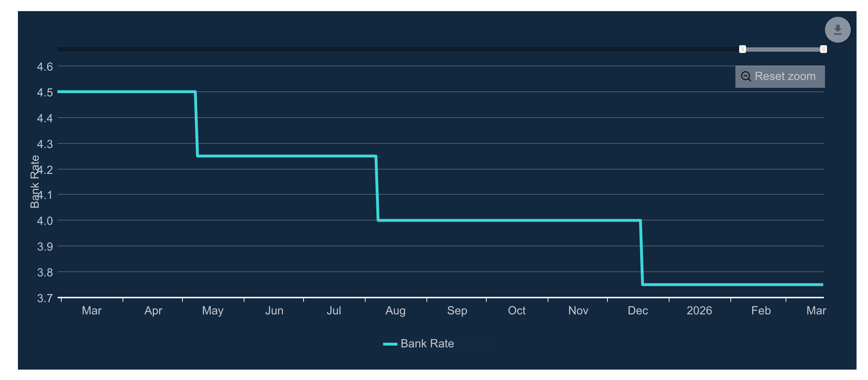This screenshot has height=380, width=868.
Task: Click the Aug x-axis label
Action: (x=395, y=310)
